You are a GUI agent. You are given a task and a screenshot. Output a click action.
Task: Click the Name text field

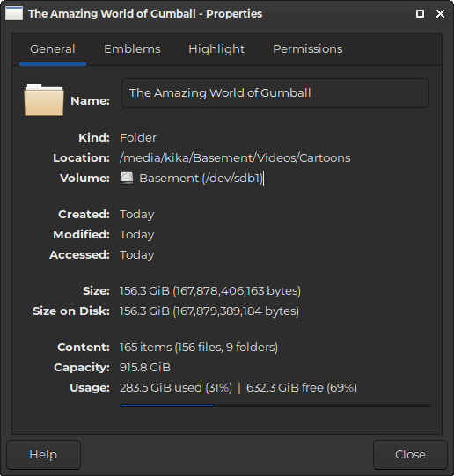click(275, 93)
